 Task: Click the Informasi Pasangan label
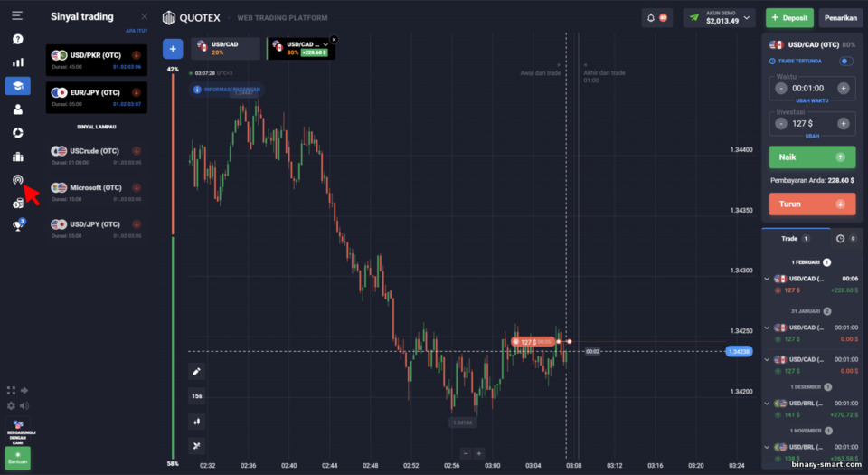(232, 90)
